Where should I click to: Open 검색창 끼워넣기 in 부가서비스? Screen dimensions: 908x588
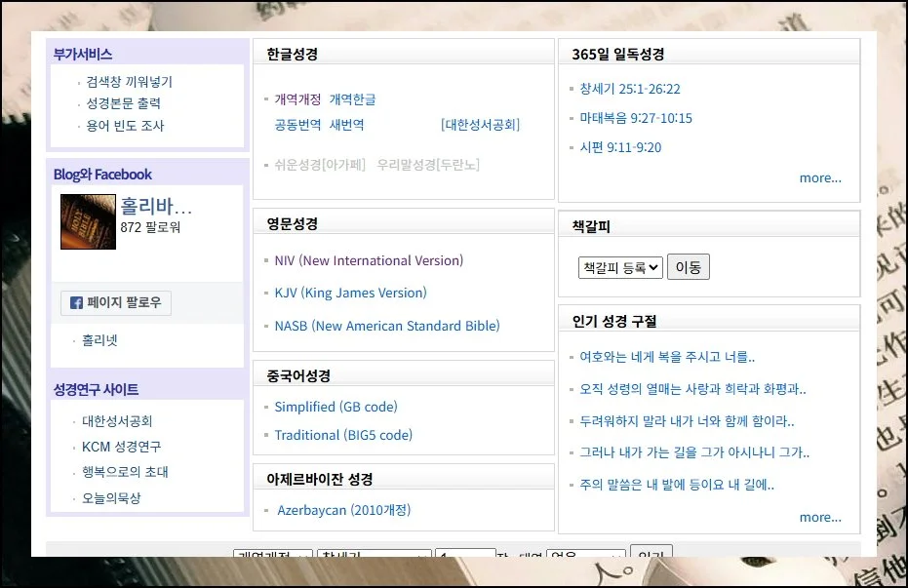[129, 82]
